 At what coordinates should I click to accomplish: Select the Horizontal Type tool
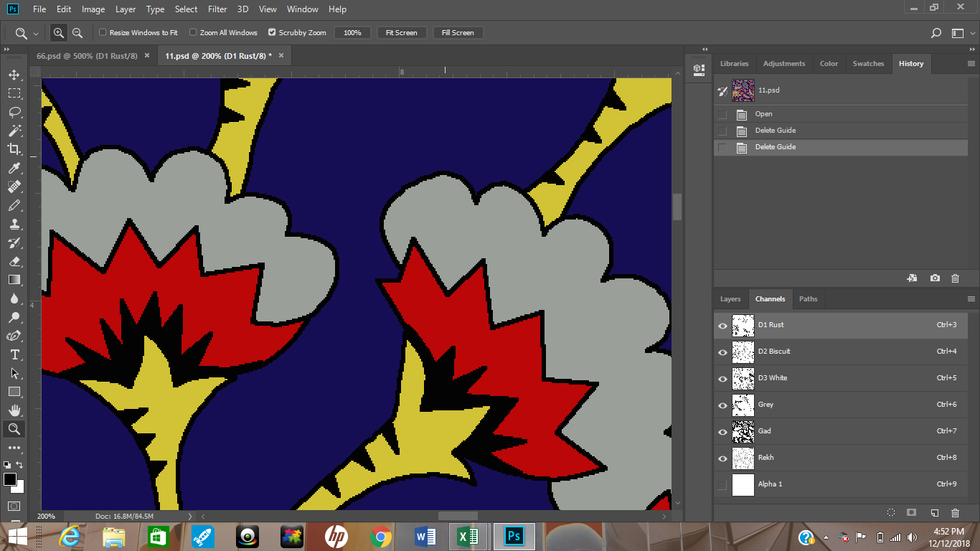[14, 354]
